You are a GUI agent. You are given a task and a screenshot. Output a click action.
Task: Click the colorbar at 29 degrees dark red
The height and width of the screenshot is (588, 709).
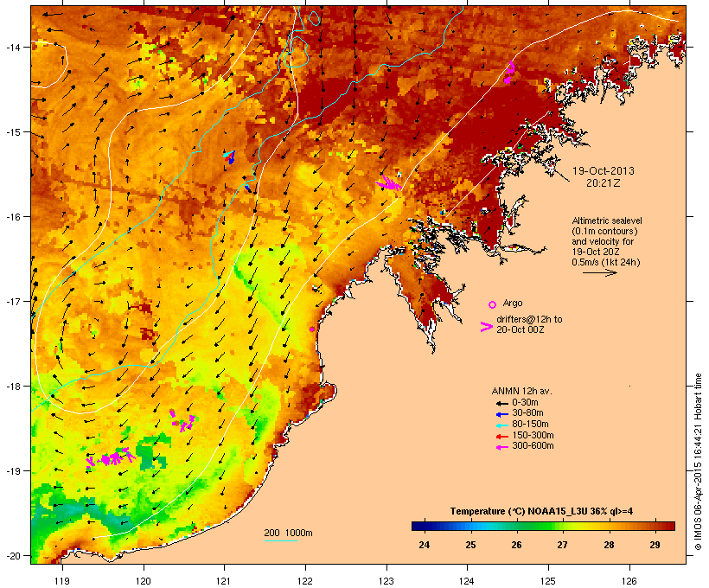tap(655, 526)
